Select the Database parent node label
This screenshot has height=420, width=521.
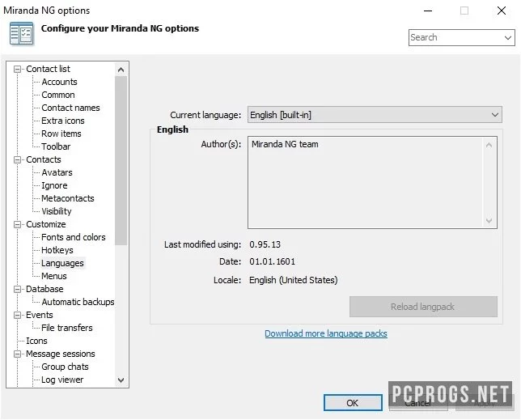coord(44,289)
